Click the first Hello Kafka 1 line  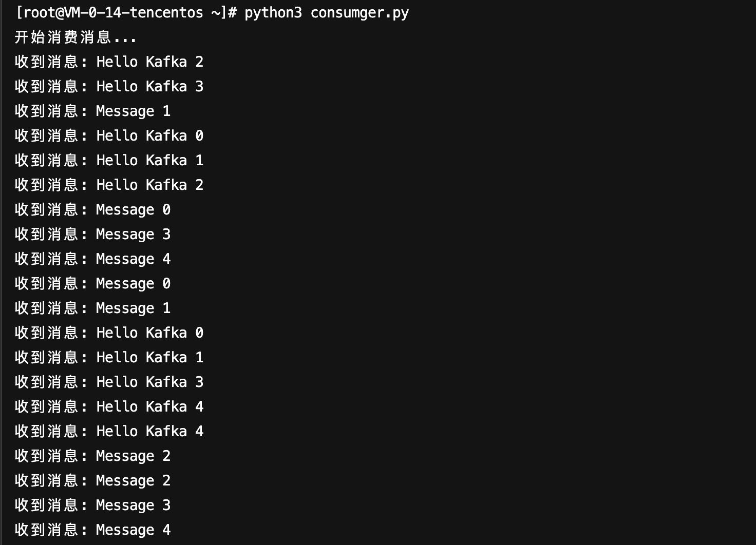tap(109, 161)
